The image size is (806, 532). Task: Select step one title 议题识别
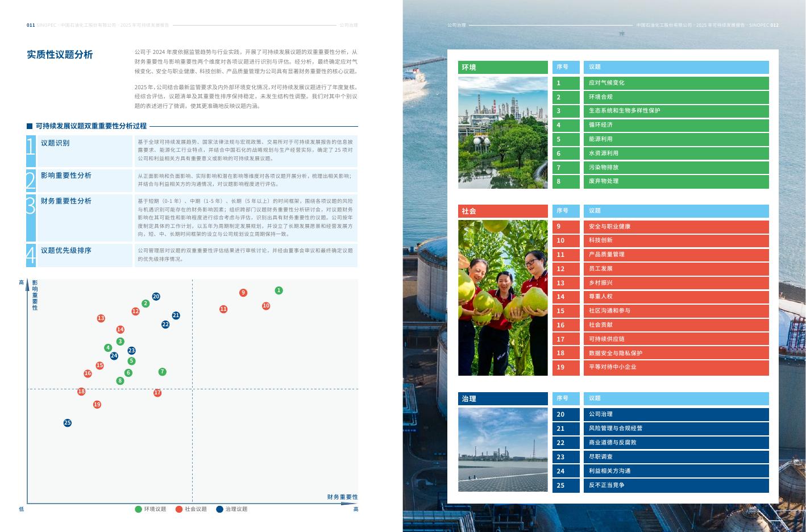(x=55, y=143)
